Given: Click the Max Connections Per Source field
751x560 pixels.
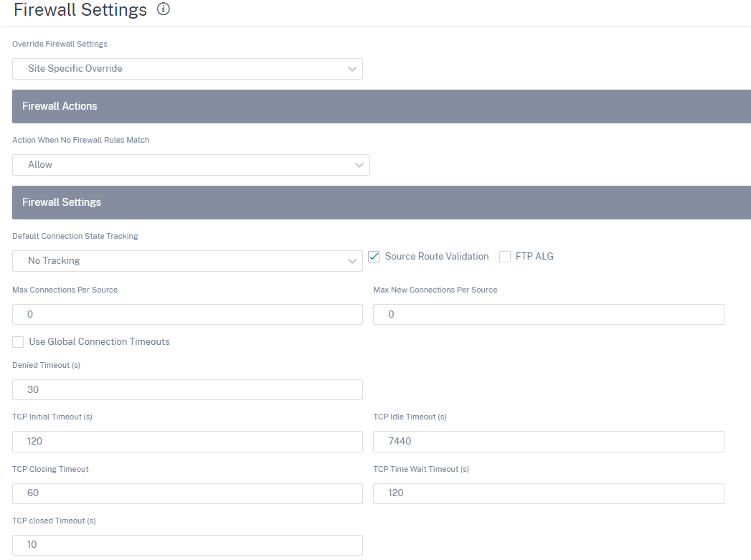Looking at the screenshot, I should (x=187, y=315).
